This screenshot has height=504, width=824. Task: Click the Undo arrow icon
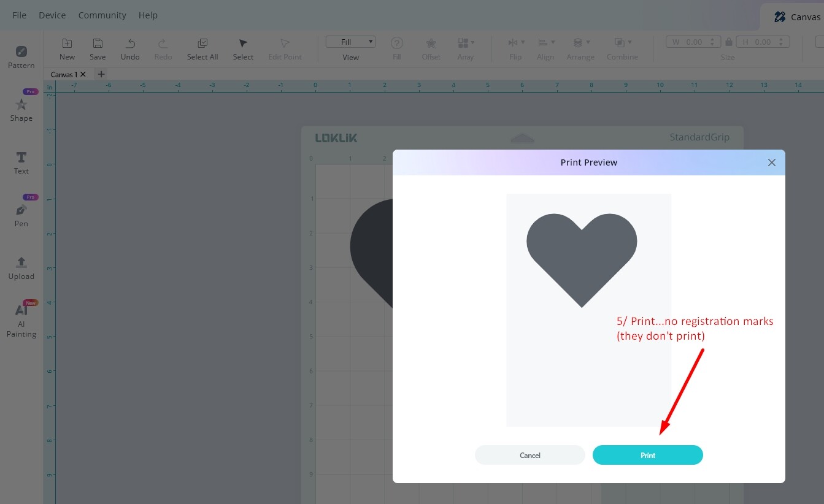(x=130, y=44)
